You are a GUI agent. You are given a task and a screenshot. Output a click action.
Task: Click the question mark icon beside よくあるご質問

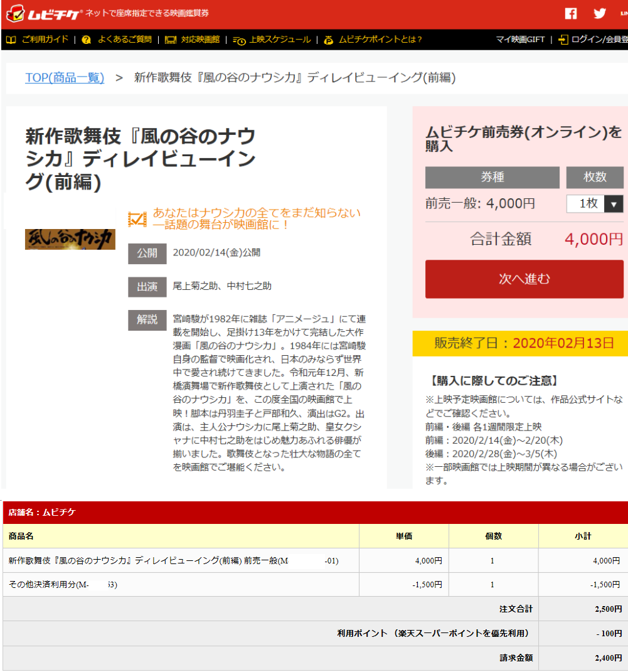tap(86, 40)
